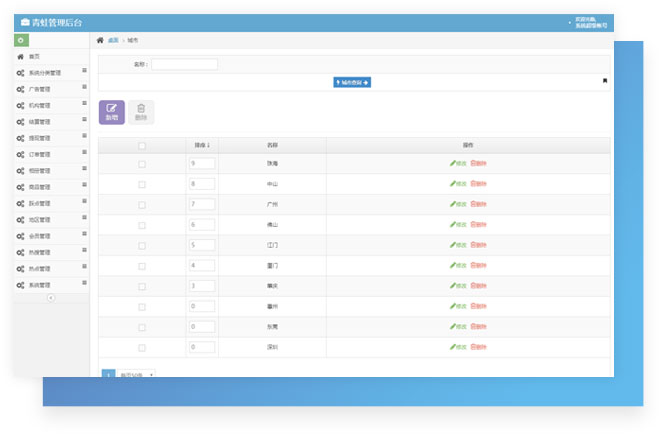Focus the 名称 search input field

(x=185, y=64)
